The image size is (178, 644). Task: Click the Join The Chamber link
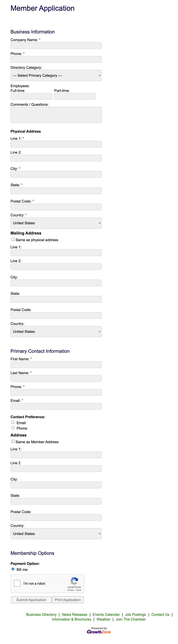(x=131, y=619)
